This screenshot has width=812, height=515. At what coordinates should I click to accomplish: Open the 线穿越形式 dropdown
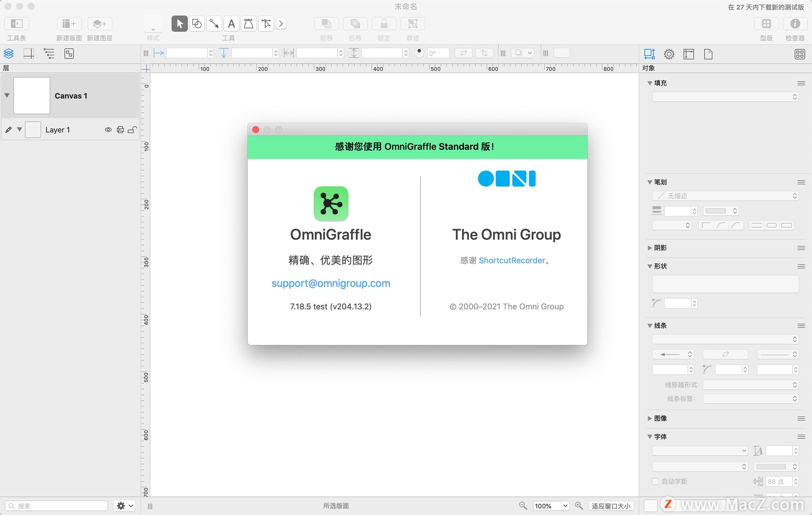(751, 385)
